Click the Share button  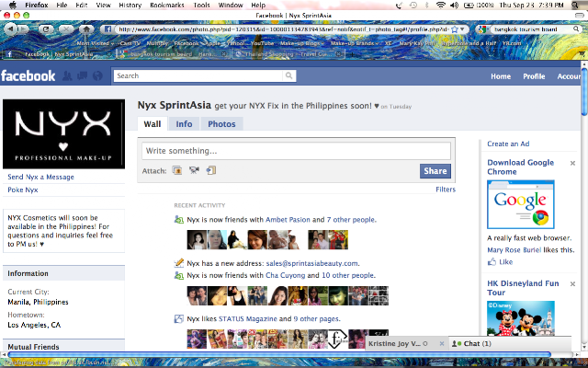tap(435, 171)
